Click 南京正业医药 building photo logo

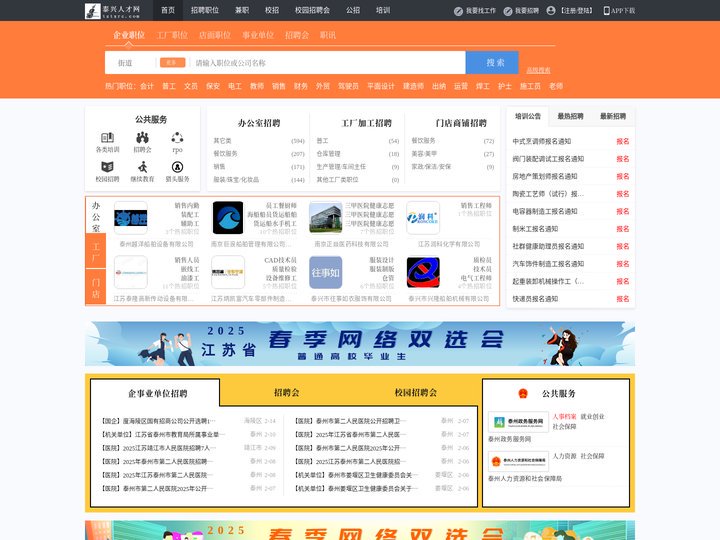(x=326, y=218)
